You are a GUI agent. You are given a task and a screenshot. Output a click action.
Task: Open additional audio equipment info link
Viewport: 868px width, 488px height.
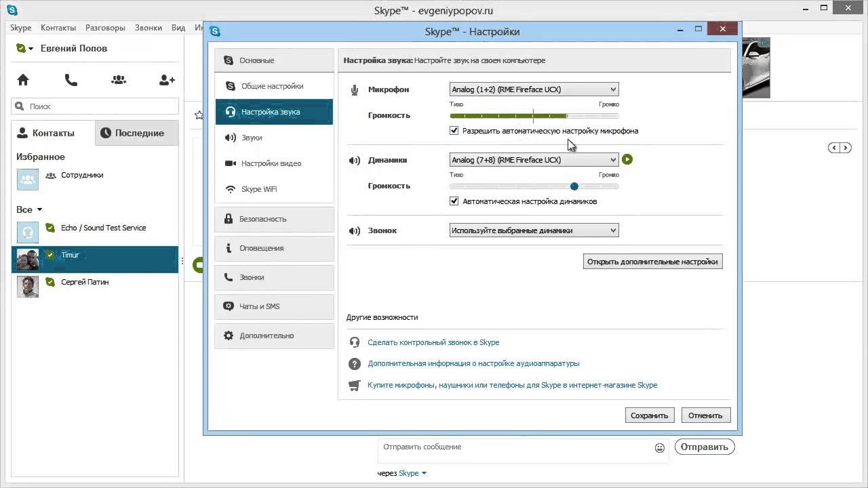pyautogui.click(x=473, y=364)
